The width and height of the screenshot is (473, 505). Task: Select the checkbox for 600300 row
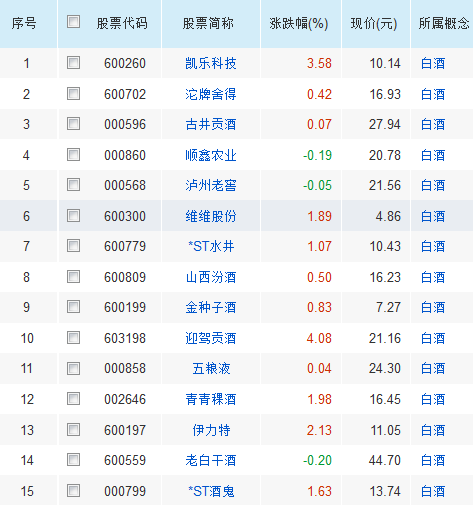[x=73, y=216]
